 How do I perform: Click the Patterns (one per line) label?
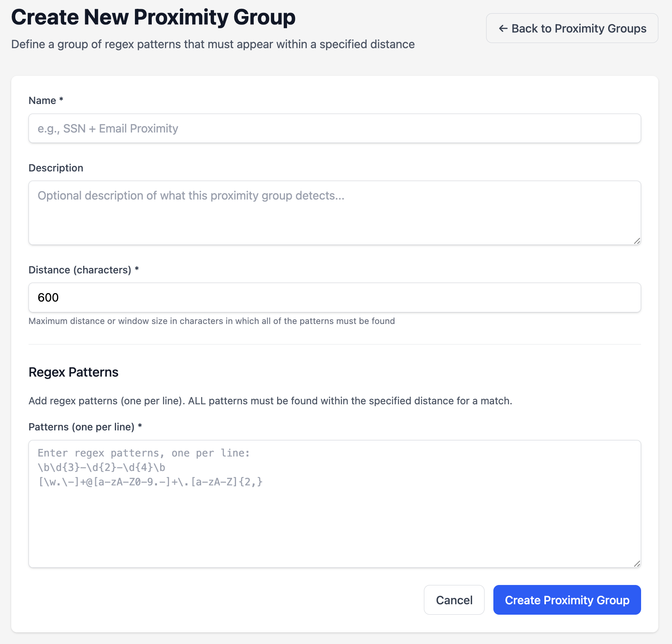[81, 427]
